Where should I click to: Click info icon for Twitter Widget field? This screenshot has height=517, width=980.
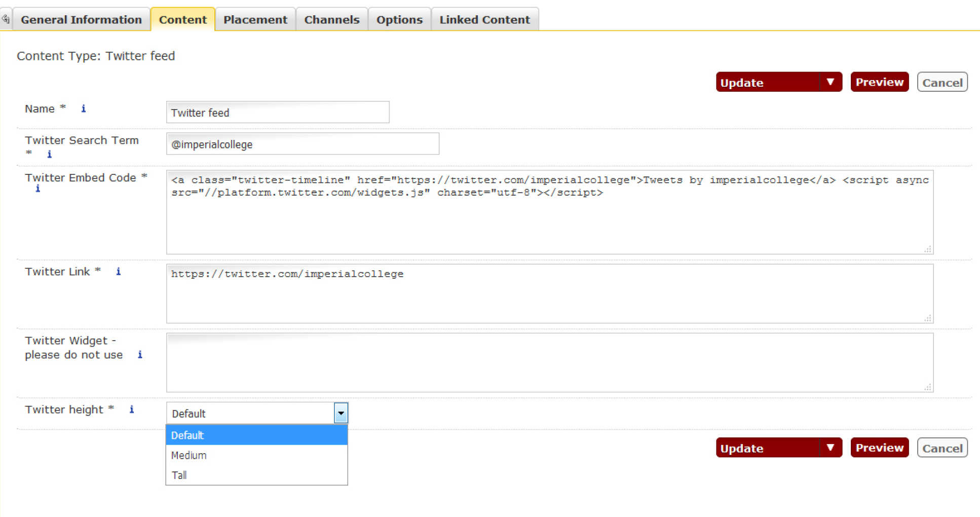coord(140,355)
